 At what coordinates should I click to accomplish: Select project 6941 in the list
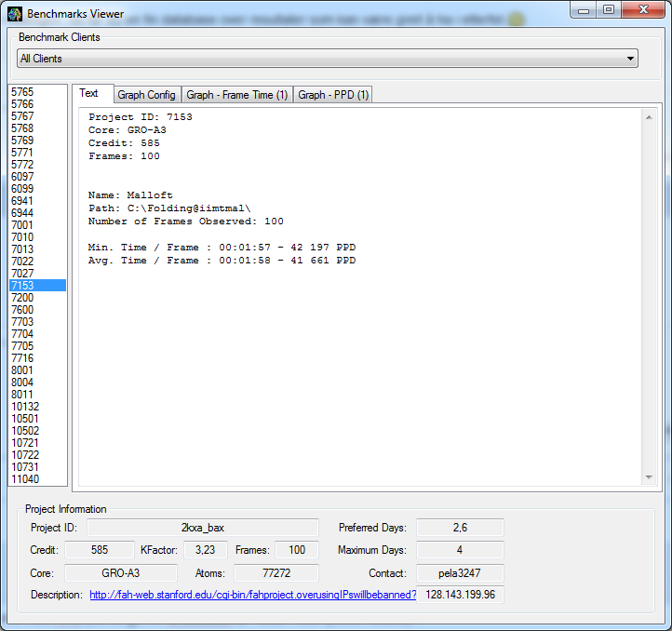click(37, 201)
